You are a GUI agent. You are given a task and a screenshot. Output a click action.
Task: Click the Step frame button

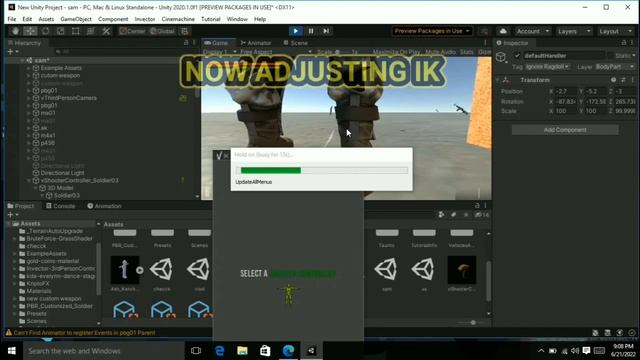[326, 31]
